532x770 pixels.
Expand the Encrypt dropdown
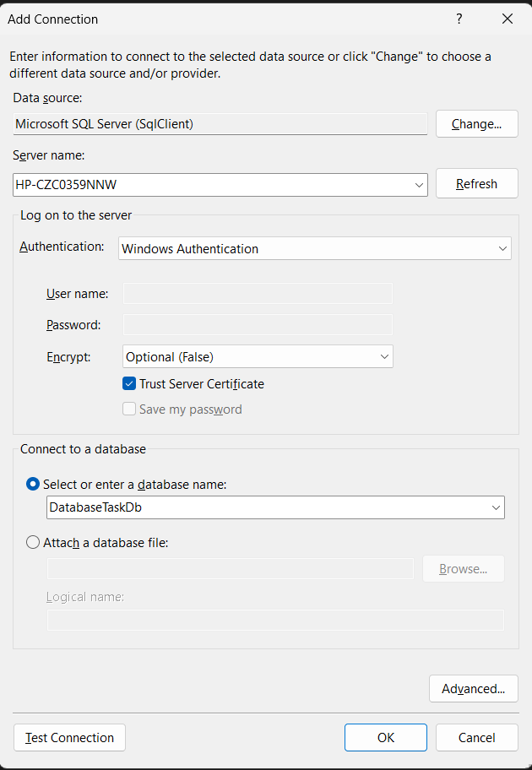click(x=384, y=357)
